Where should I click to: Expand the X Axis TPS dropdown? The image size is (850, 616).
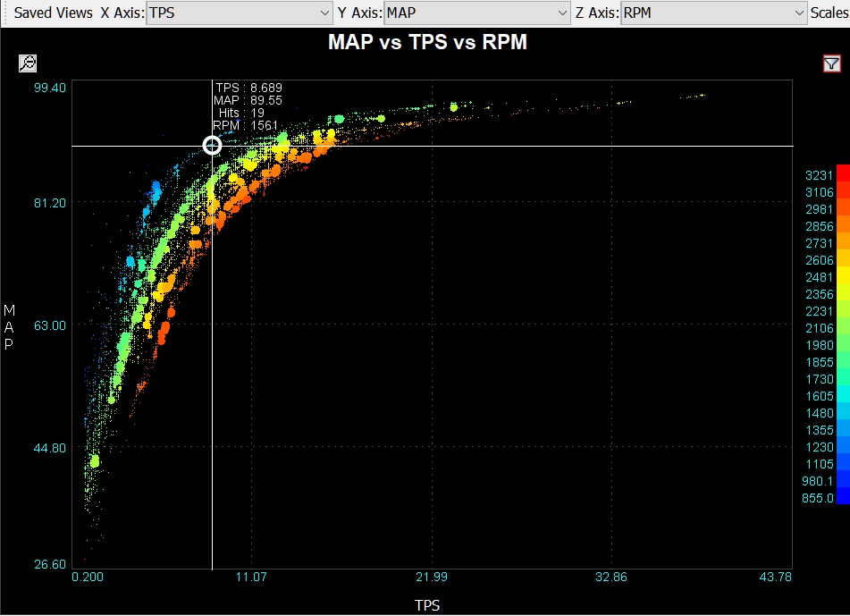[x=239, y=13]
